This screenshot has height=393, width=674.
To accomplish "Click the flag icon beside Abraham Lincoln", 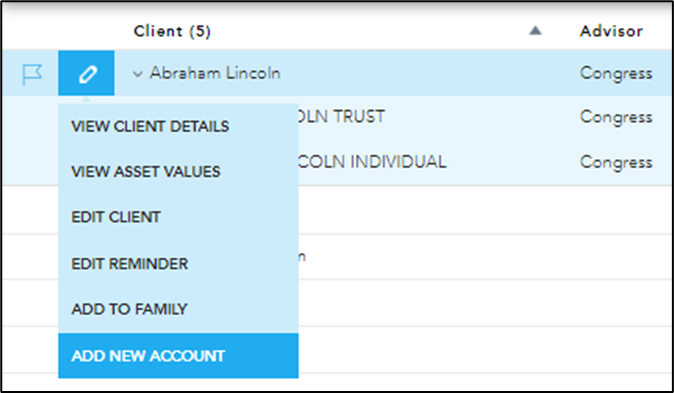I will point(32,74).
